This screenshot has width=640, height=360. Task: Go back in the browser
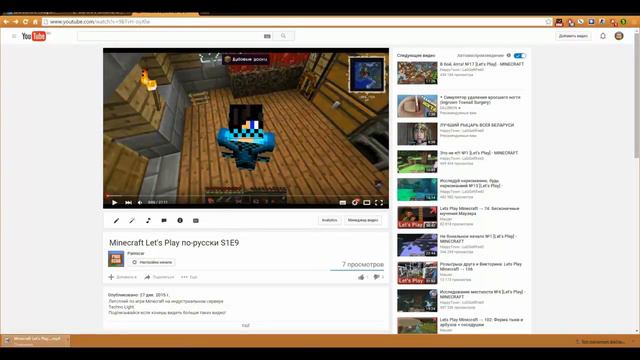[6, 22]
